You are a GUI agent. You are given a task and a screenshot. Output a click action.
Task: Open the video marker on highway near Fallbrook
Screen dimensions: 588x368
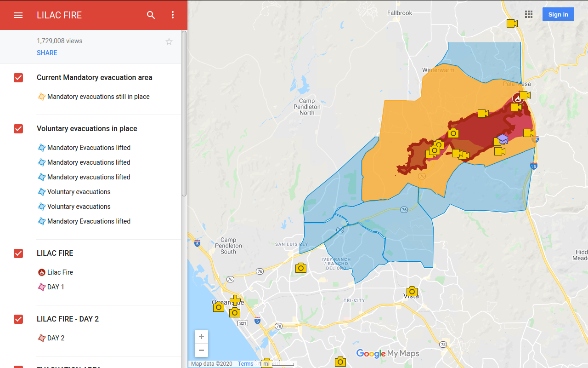pyautogui.click(x=512, y=23)
